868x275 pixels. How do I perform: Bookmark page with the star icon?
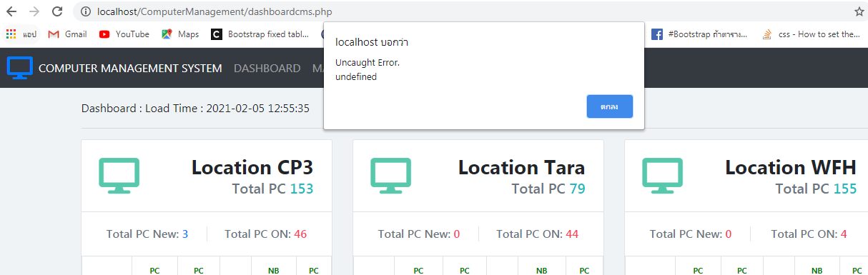[859, 11]
